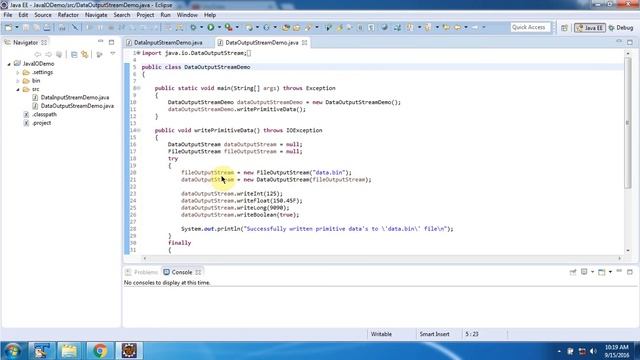Toggle Pin Console button
The height and width of the screenshot is (360, 640).
(x=573, y=272)
